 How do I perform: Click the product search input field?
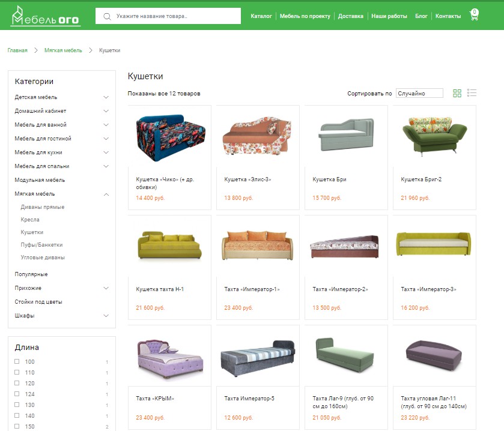168,16
